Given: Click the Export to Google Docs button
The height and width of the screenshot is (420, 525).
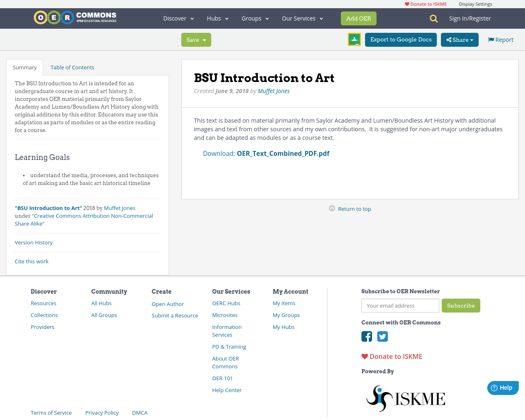Looking at the screenshot, I should click(x=401, y=39).
